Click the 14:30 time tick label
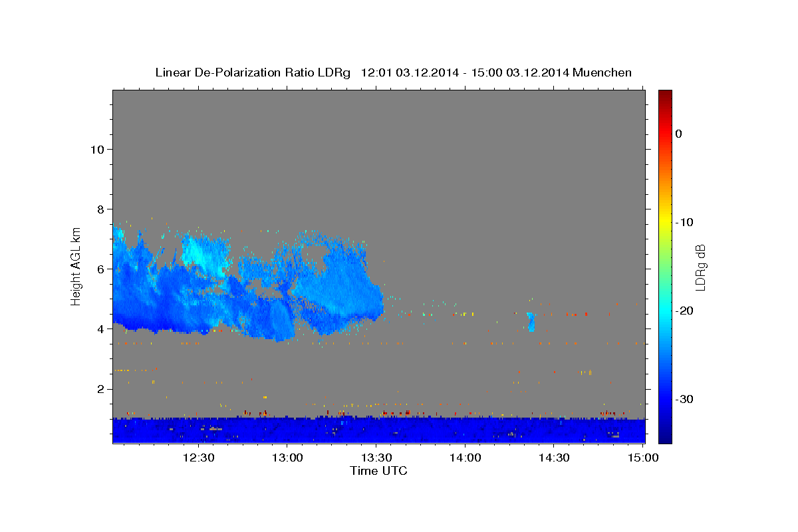 click(x=554, y=458)
